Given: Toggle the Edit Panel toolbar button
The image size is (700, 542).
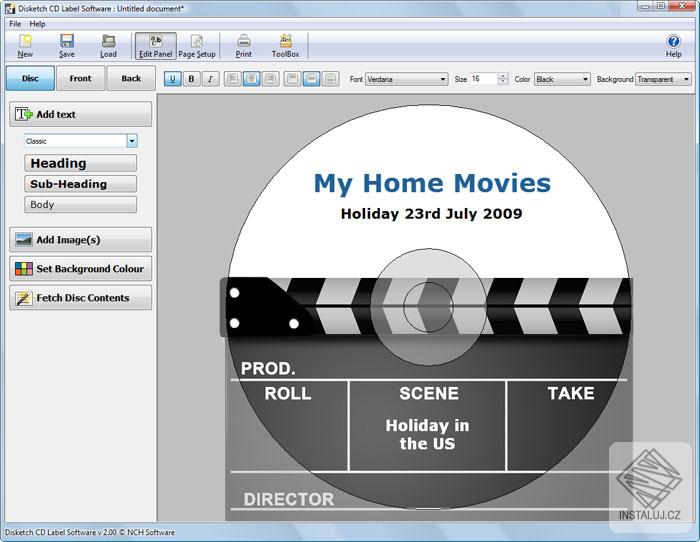Looking at the screenshot, I should (x=155, y=46).
